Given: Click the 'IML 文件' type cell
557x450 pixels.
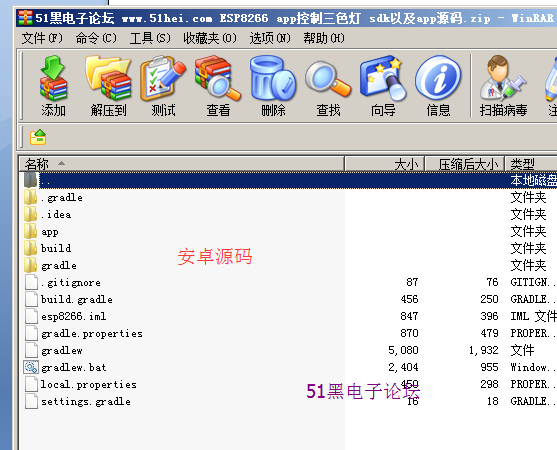Looking at the screenshot, I should point(533,316).
